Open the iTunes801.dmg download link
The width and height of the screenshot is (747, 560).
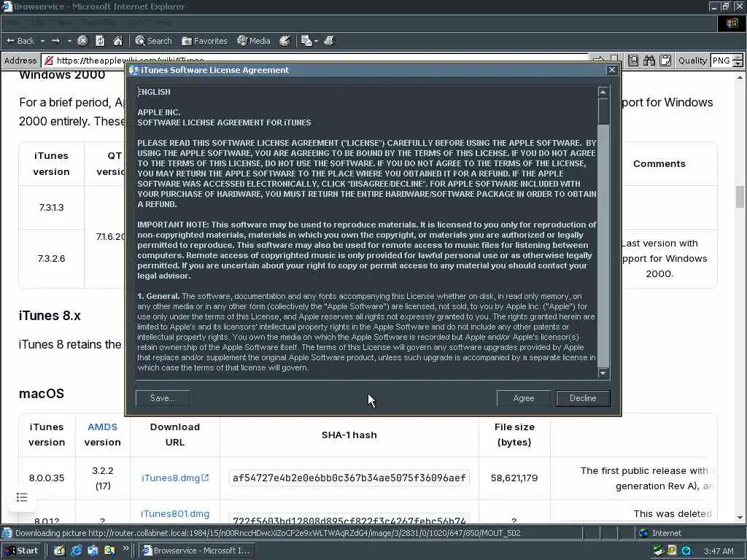coord(175,514)
